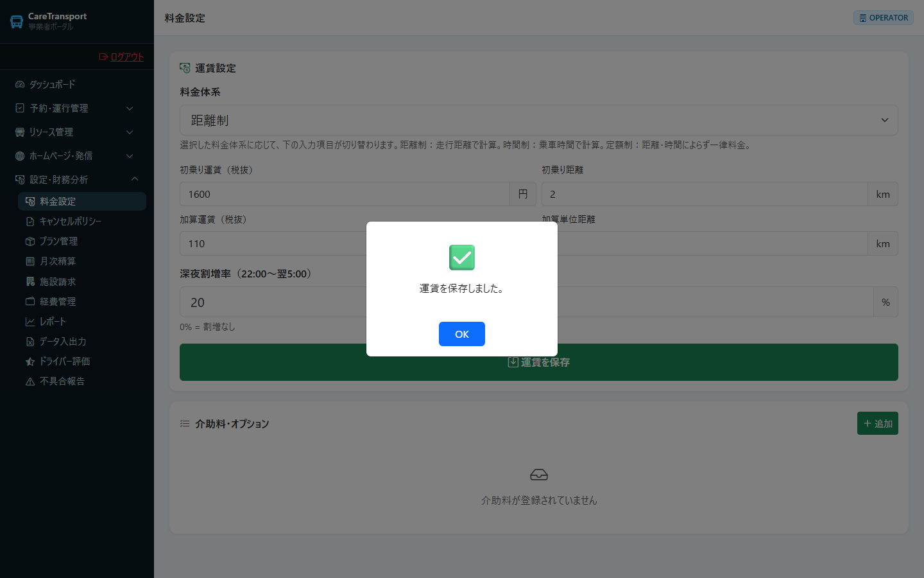The image size is (924, 578).
Task: Click the 運賃設定 section header icon
Action: click(185, 68)
